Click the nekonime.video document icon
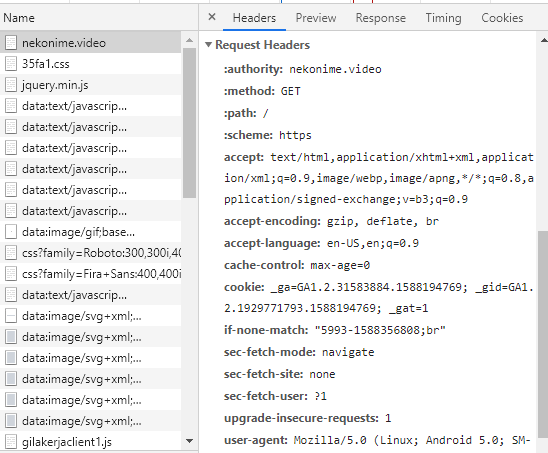548x453 pixels. 11,43
